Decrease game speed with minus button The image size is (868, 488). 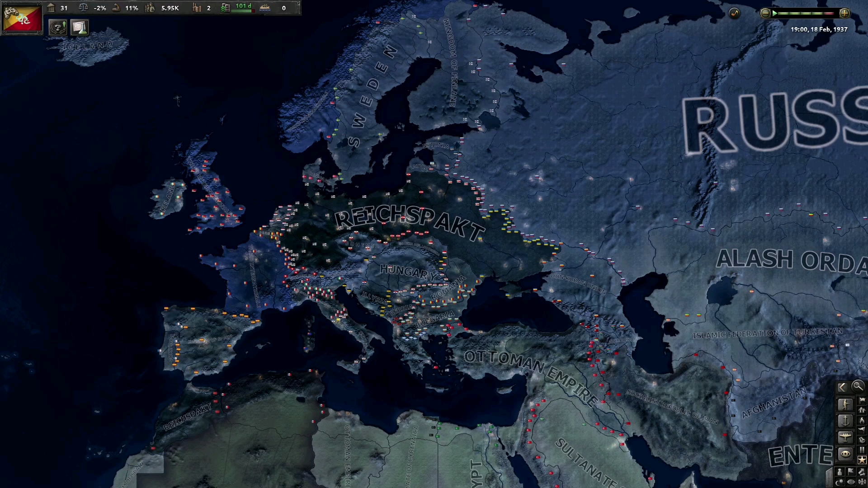pos(765,13)
